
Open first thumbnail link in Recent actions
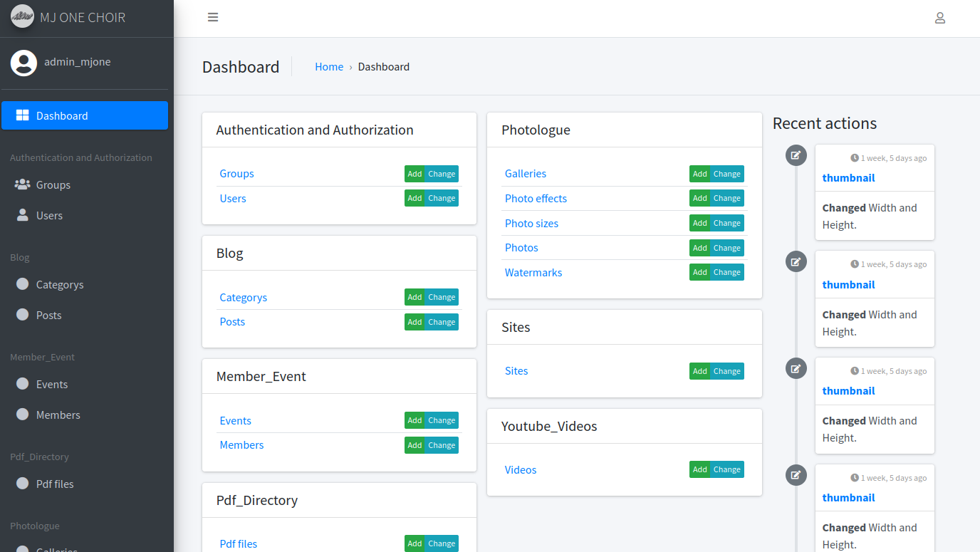tap(848, 178)
